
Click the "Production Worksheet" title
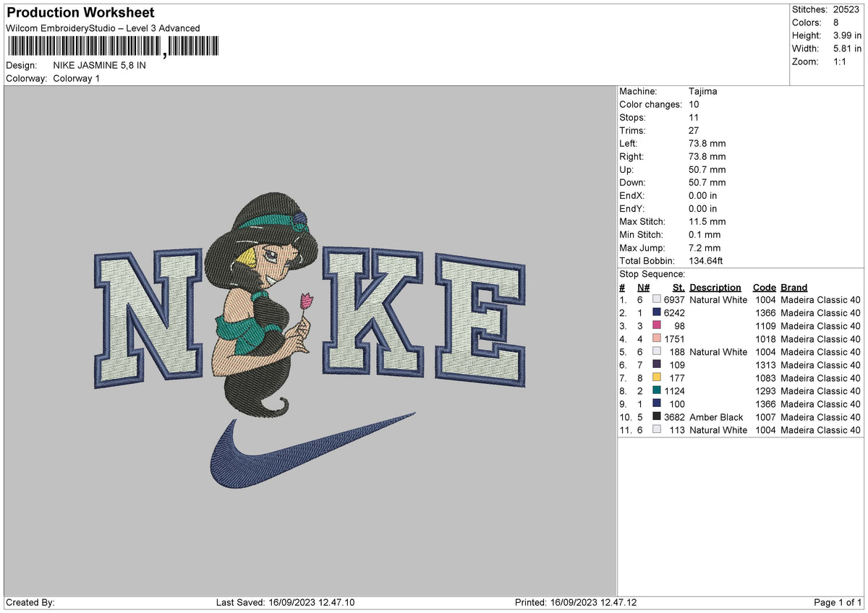pyautogui.click(x=80, y=13)
